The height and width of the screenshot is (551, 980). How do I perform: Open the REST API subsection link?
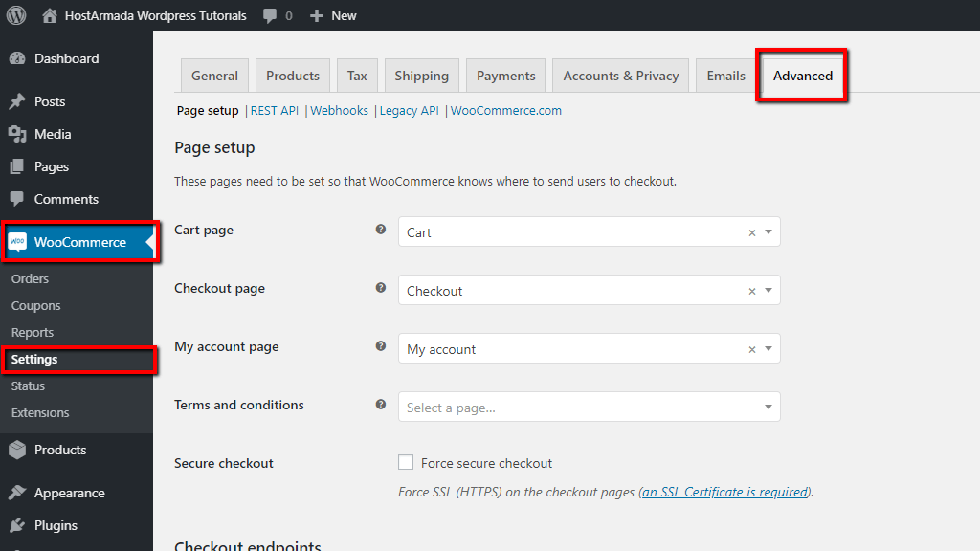[x=275, y=111]
